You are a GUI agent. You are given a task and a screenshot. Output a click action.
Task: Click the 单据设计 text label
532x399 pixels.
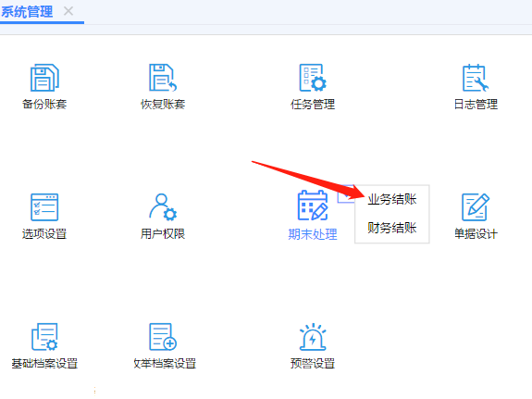click(x=476, y=233)
